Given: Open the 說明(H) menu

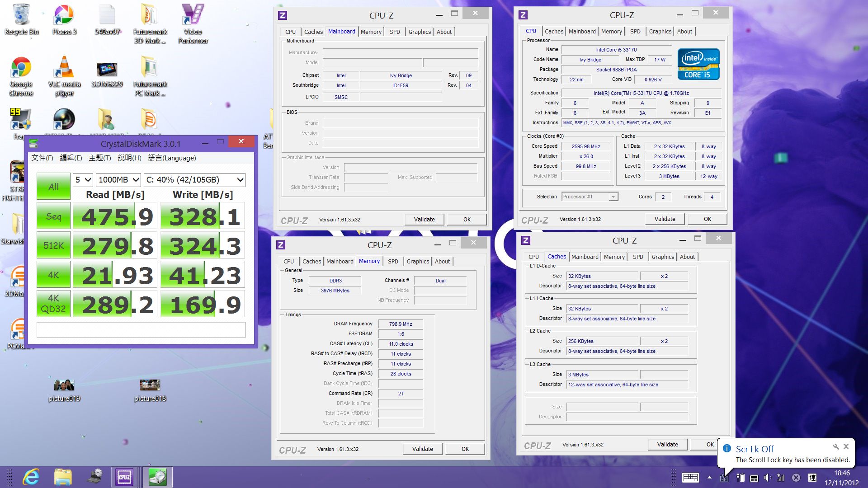Looking at the screenshot, I should (130, 158).
